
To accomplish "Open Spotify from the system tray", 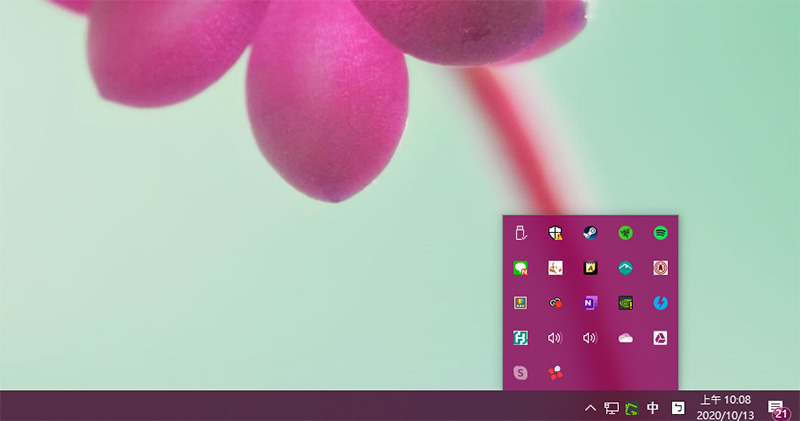I will (x=660, y=233).
